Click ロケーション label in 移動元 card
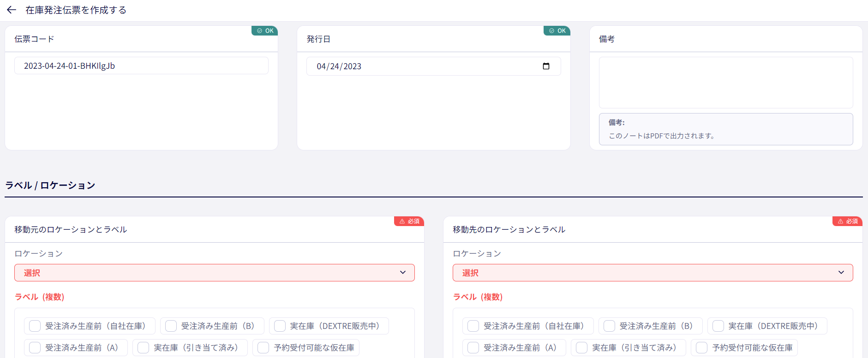Screen dimensions: 868x358 [38, 253]
